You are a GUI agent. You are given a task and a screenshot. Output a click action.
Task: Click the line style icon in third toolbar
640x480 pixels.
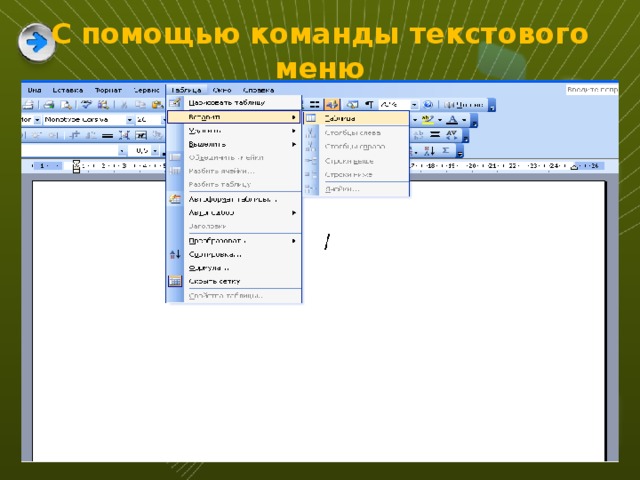click(107, 136)
